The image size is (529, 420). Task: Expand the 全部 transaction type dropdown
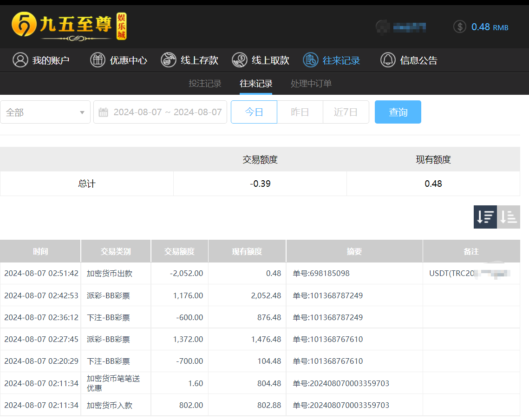45,112
